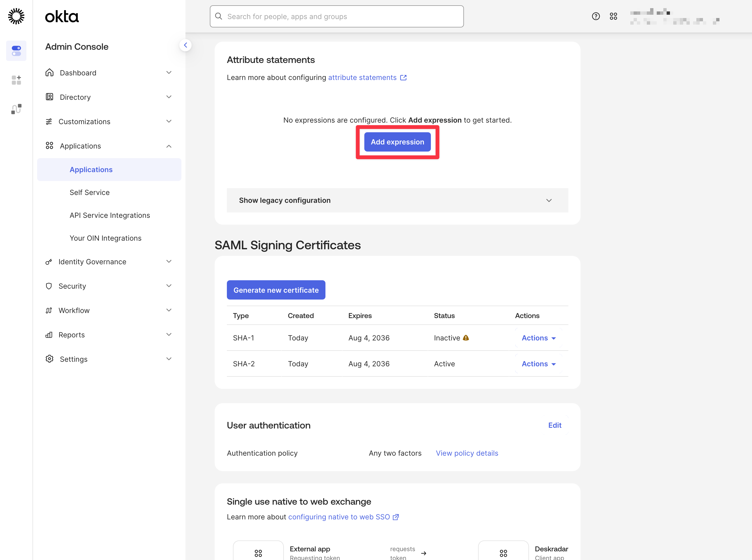Expand the Customizations menu chevron
This screenshot has width=752, height=560.
coord(169,121)
